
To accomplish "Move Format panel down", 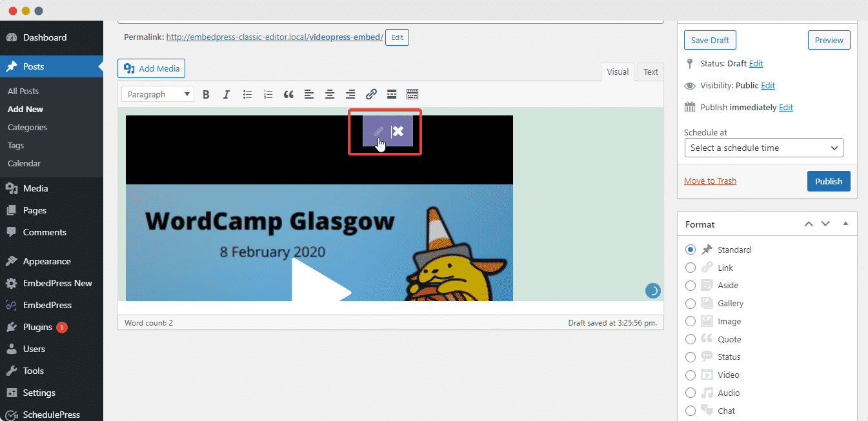I will (825, 224).
